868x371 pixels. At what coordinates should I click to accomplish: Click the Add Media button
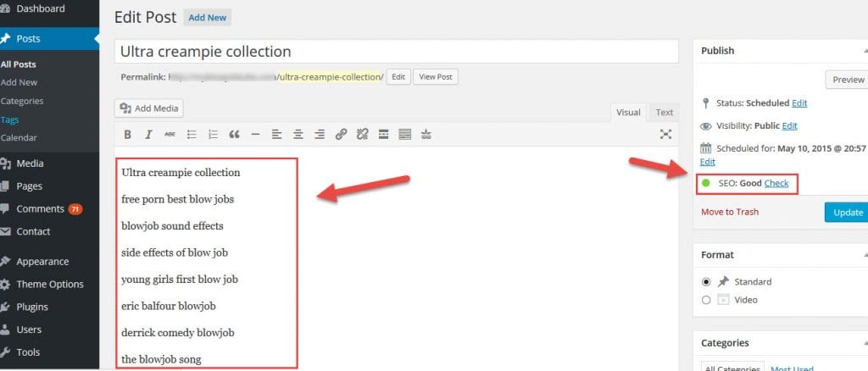tap(149, 108)
